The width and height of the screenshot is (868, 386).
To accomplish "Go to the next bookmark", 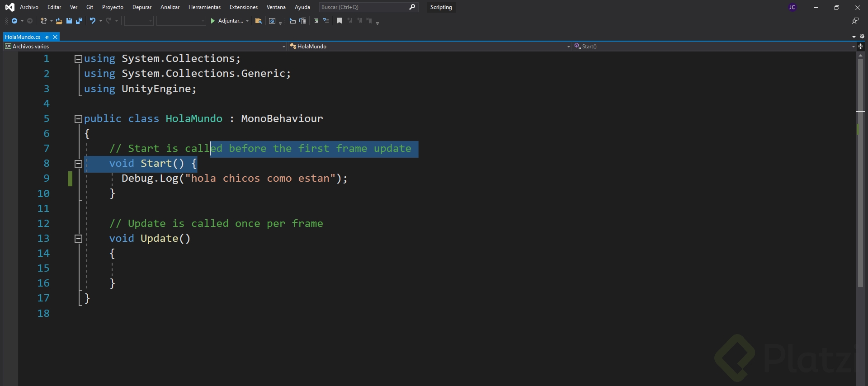I will pos(360,21).
